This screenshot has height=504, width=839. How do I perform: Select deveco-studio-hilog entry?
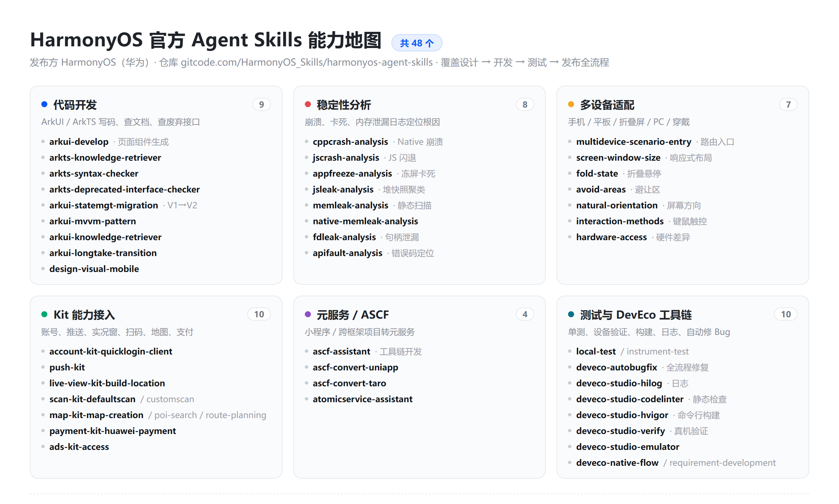(x=619, y=384)
